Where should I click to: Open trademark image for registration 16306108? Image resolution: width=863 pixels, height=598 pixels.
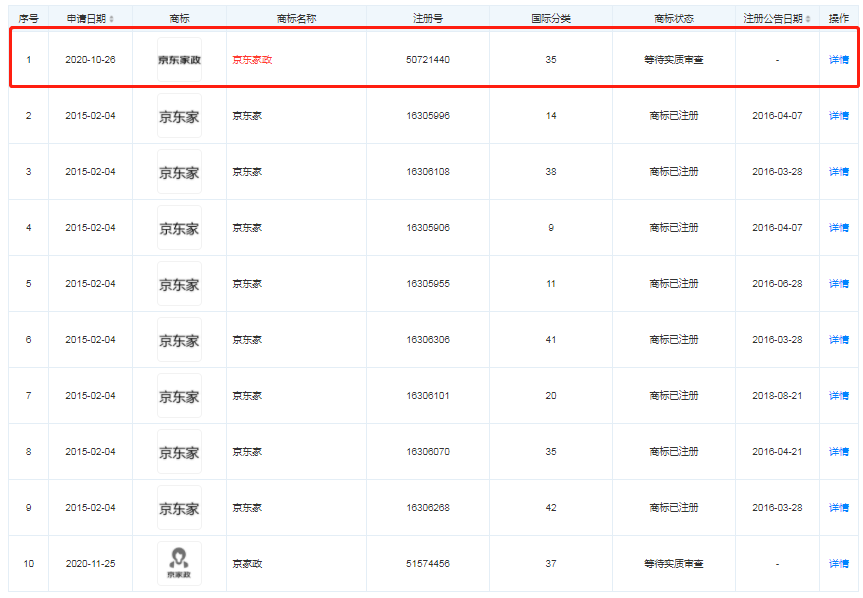click(x=179, y=172)
